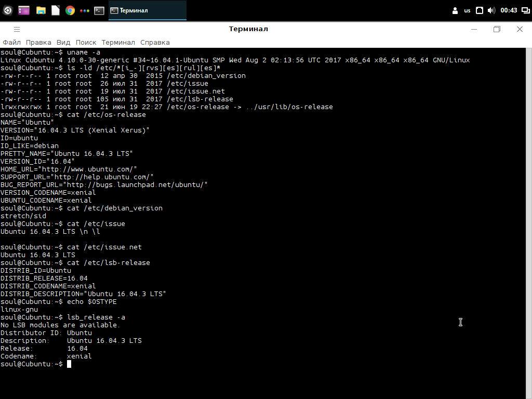Launch terminal from panel launcher icon
Screen dimensions: 532x399
[99, 10]
